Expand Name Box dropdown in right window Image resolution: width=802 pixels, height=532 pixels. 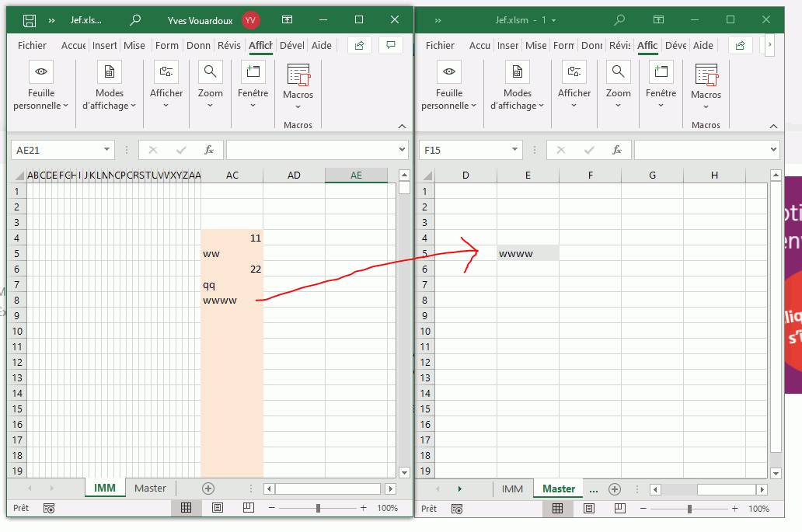[x=514, y=150]
